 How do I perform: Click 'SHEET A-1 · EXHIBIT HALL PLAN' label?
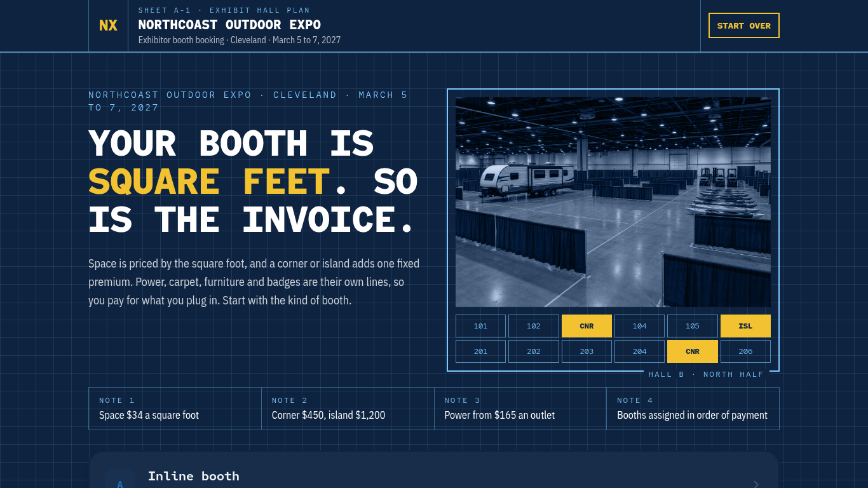[224, 10]
